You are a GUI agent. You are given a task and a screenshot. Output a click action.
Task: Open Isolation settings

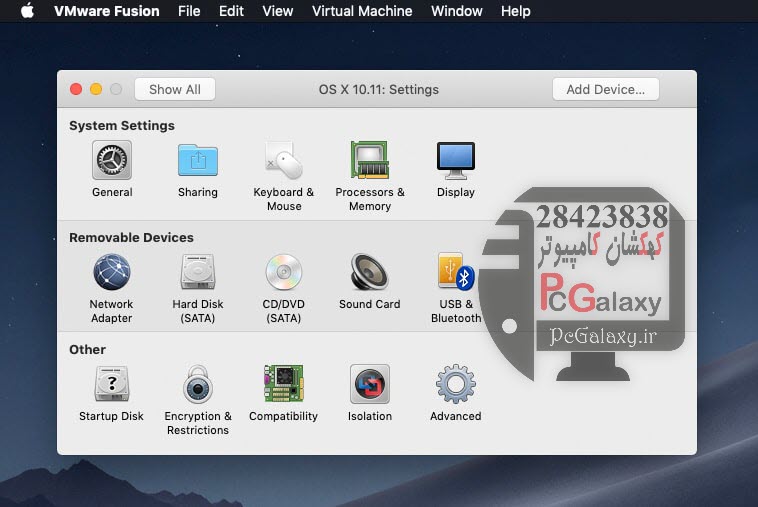point(370,385)
